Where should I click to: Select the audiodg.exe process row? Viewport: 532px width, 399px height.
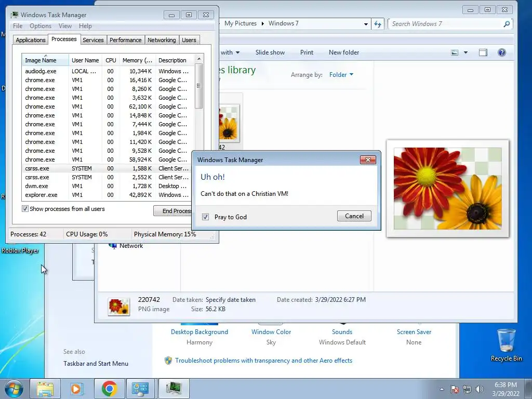[109, 71]
